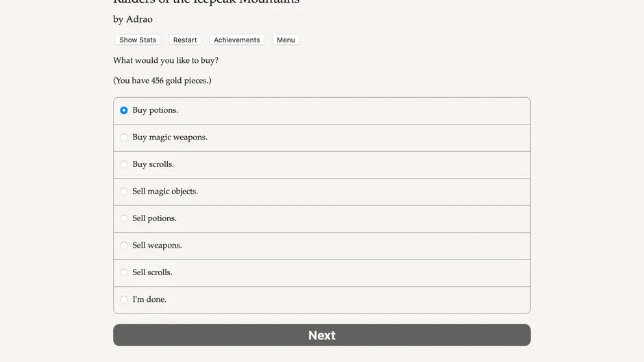Screen dimensions: 644x362
Task: Restart the game with Restart button
Action: click(x=185, y=40)
